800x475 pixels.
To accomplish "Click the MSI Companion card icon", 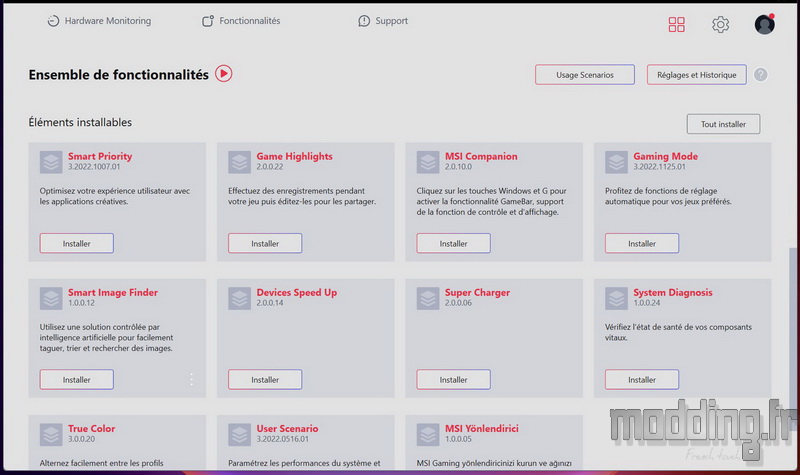I will point(428,162).
